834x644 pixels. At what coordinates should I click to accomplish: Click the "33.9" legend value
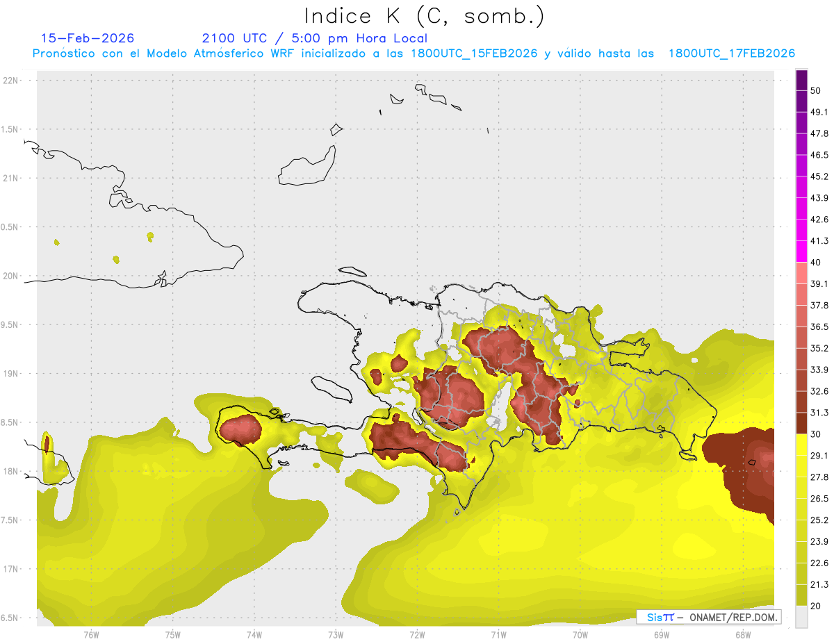coord(819,370)
